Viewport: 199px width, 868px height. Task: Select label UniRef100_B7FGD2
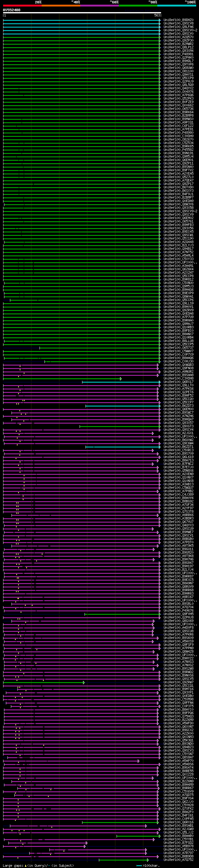tap(179, 843)
